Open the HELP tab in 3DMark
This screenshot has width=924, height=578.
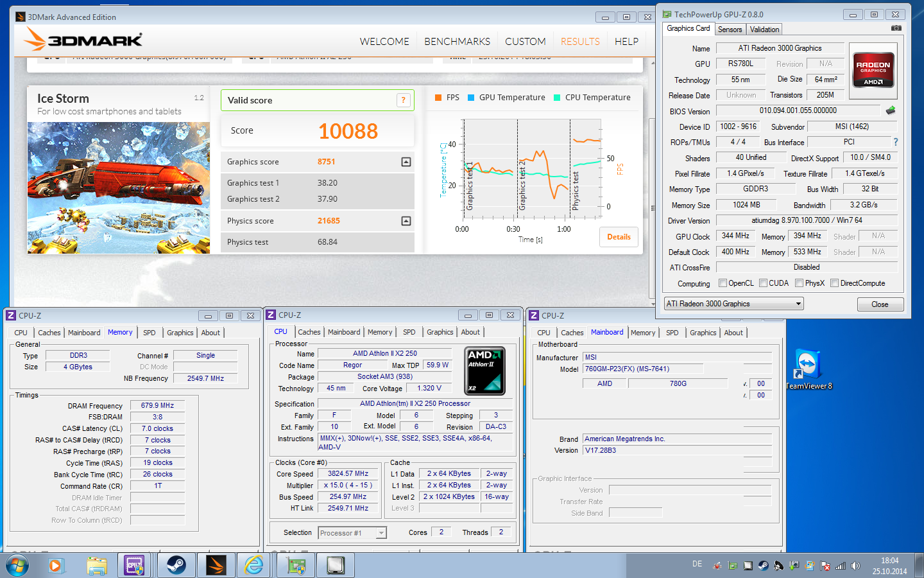(626, 41)
